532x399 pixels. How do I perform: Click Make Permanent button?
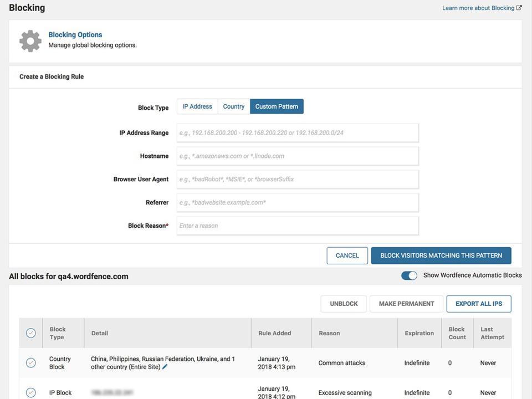pyautogui.click(x=406, y=304)
